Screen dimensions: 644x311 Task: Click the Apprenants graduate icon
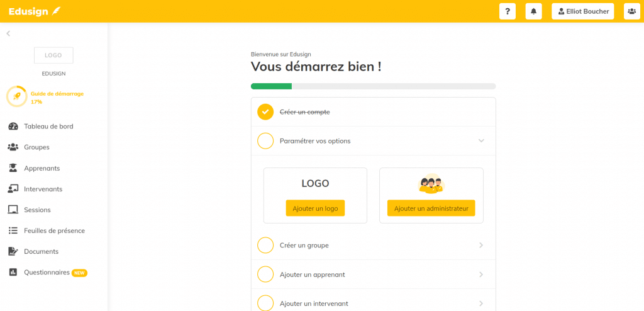tap(13, 168)
